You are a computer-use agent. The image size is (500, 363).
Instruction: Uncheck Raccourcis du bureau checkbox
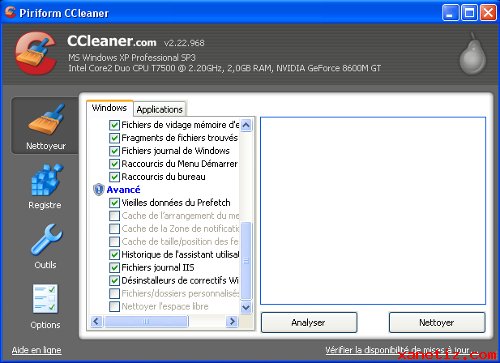coord(114,177)
